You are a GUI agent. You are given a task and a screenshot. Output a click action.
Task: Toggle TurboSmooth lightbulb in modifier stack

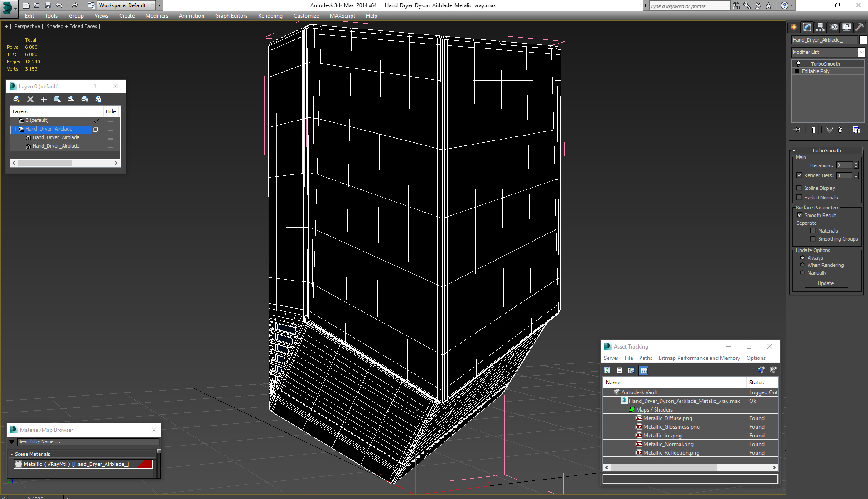tap(798, 64)
